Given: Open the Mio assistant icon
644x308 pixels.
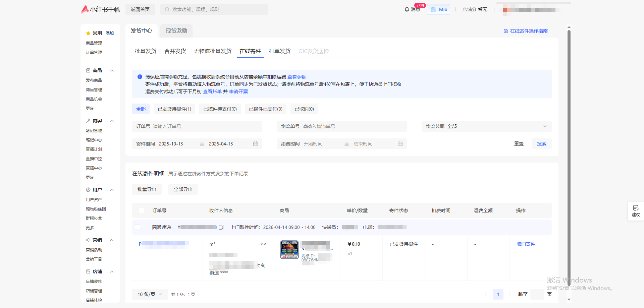Looking at the screenshot, I should pos(433,9).
